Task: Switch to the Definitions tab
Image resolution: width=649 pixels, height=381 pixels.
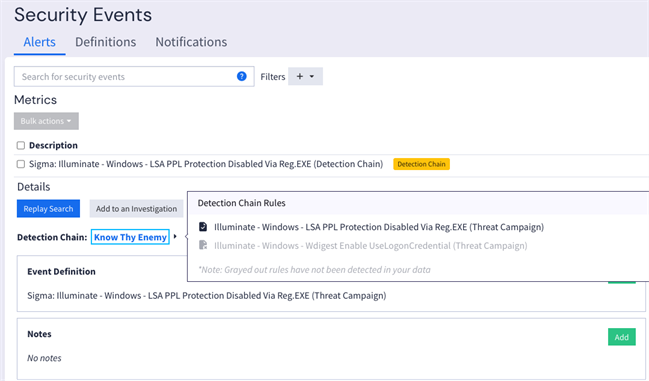Action: click(x=106, y=42)
